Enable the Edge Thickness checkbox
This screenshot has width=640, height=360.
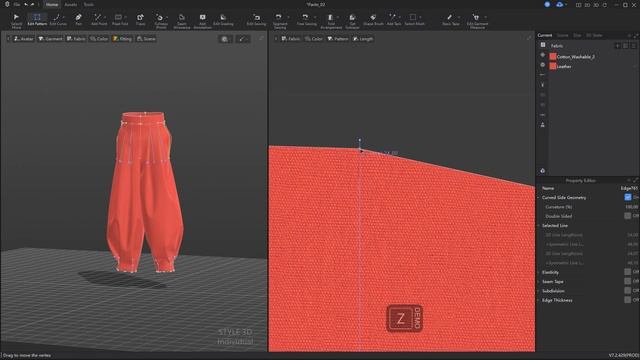[x=628, y=300]
